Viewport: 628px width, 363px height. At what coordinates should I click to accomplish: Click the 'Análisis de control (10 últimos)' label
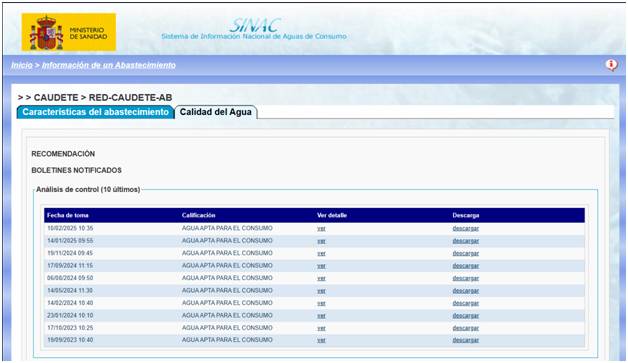tap(88, 189)
